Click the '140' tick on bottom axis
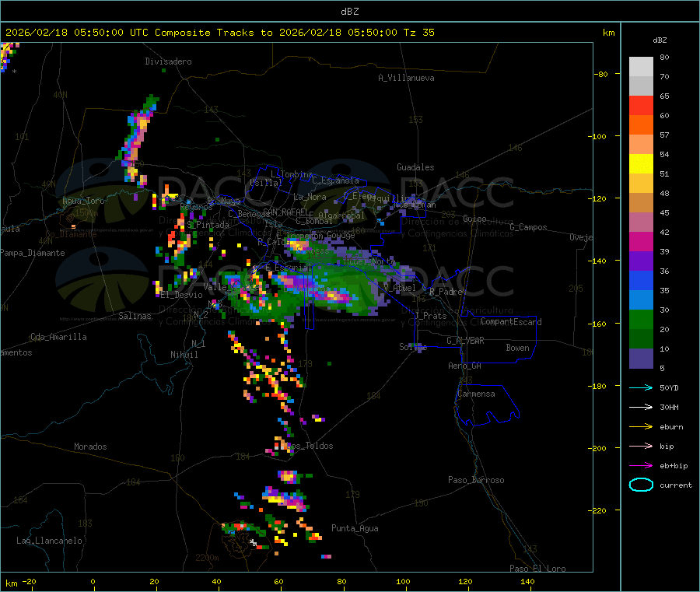700x592 pixels. (x=527, y=581)
